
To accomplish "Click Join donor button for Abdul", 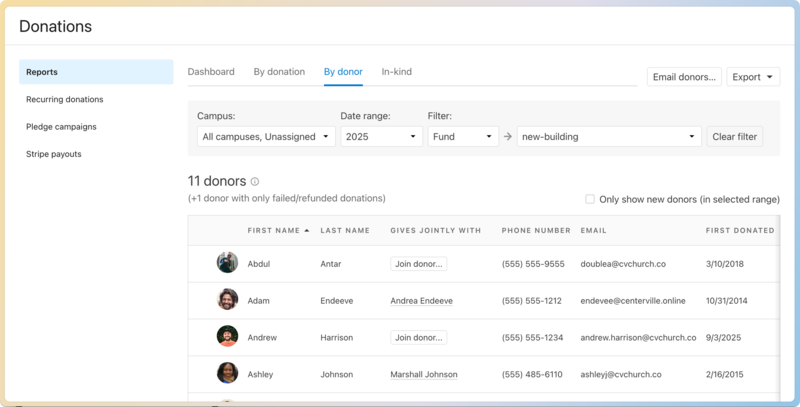I will point(419,264).
